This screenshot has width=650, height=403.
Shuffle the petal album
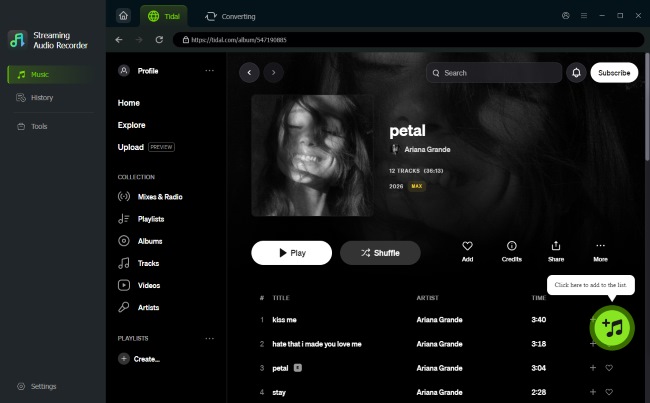click(x=380, y=253)
